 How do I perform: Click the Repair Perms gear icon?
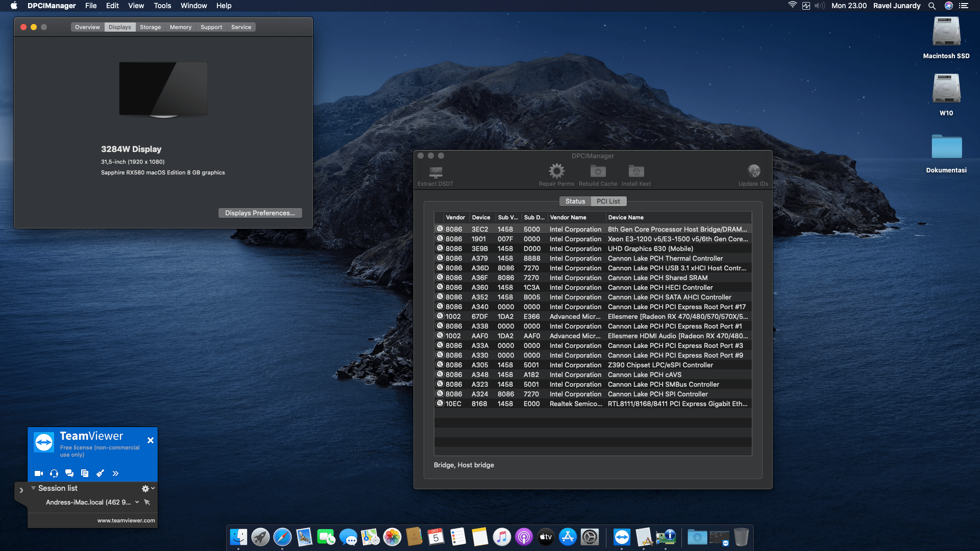556,171
